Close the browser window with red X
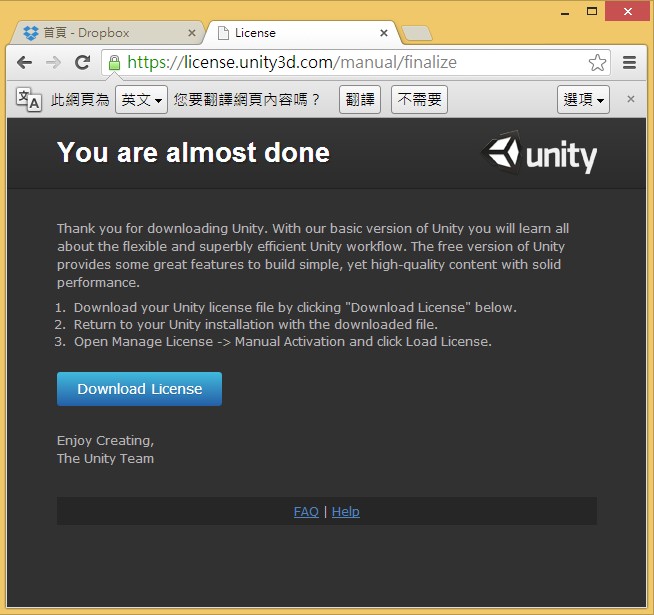The image size is (654, 615). (628, 11)
